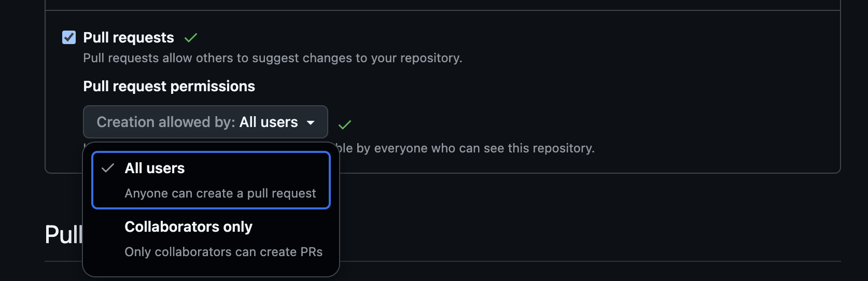Click text "everyone who can see this repository"
The width and height of the screenshot is (868, 281).
pyautogui.click(x=484, y=148)
